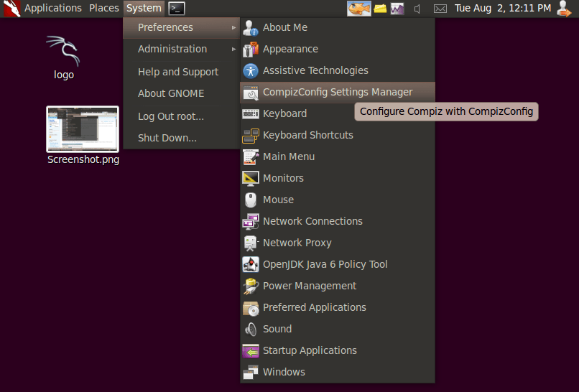The height and width of the screenshot is (392, 579).
Task: Expand the Preferences submenu arrow
Action: pos(233,28)
